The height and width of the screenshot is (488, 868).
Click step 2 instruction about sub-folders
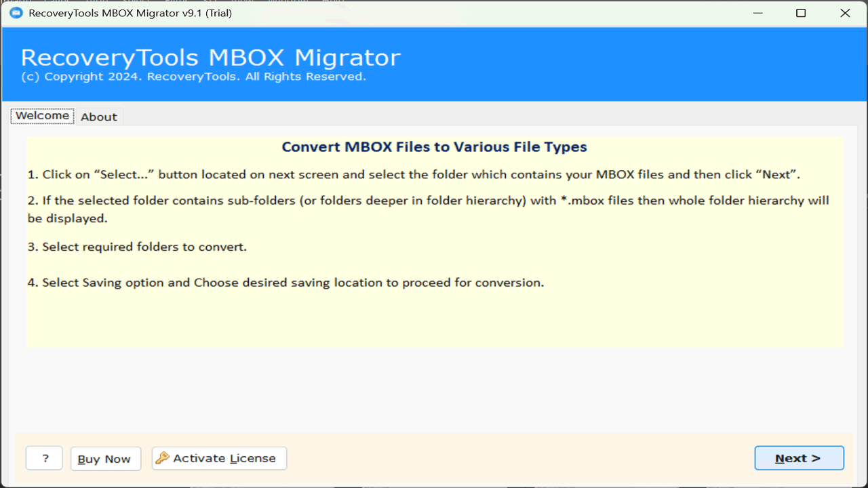(428, 209)
